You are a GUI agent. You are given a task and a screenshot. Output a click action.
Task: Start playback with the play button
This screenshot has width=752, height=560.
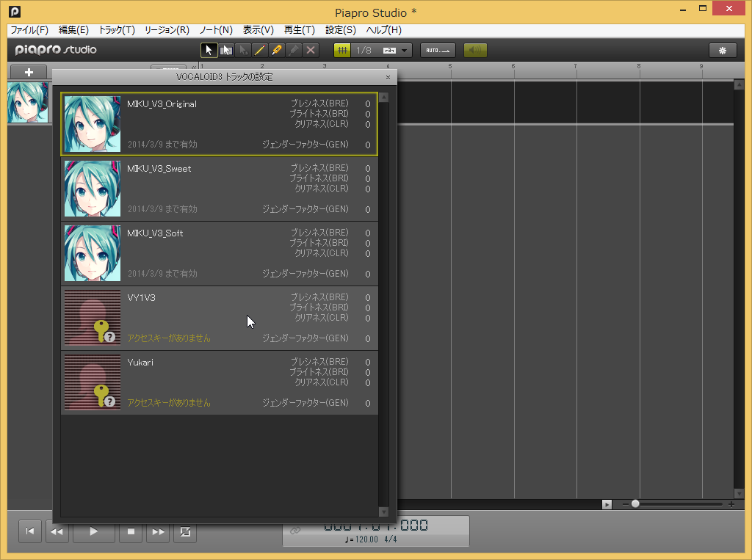(93, 531)
